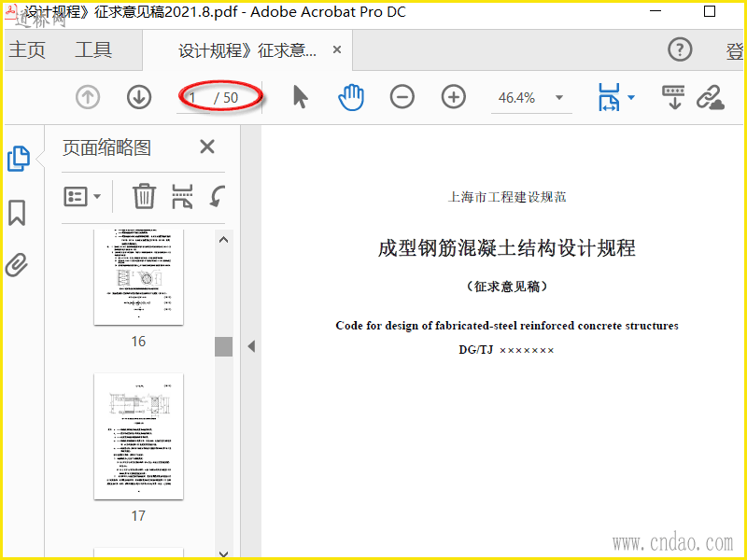This screenshot has height=560, width=747.
Task: Expand the page fit options arrow
Action: pyautogui.click(x=631, y=98)
